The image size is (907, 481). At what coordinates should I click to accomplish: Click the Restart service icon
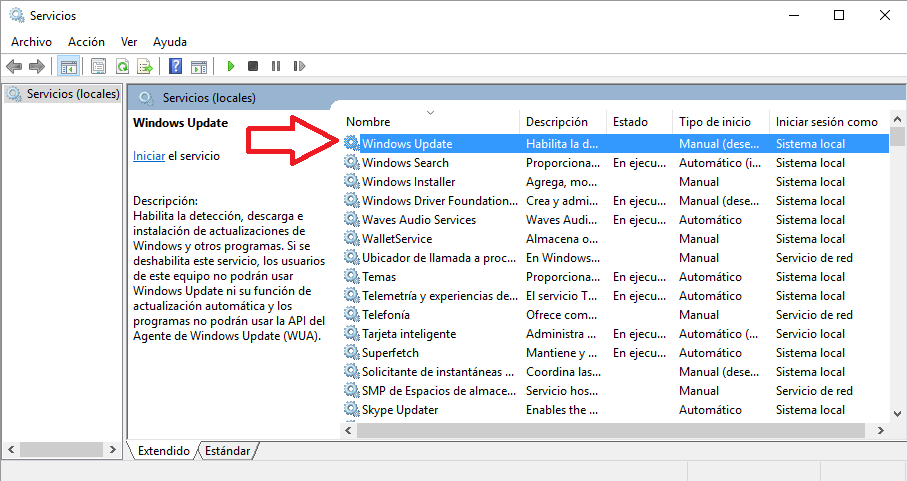click(x=299, y=66)
